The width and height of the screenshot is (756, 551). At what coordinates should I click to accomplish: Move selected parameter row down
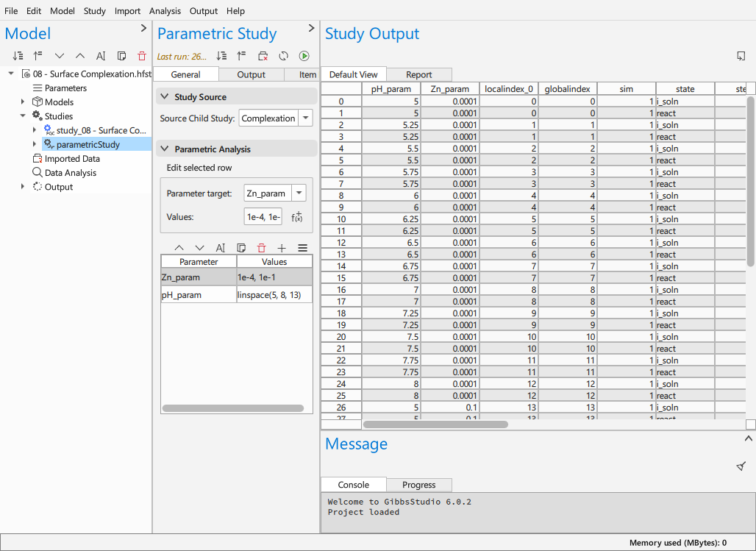click(x=199, y=248)
